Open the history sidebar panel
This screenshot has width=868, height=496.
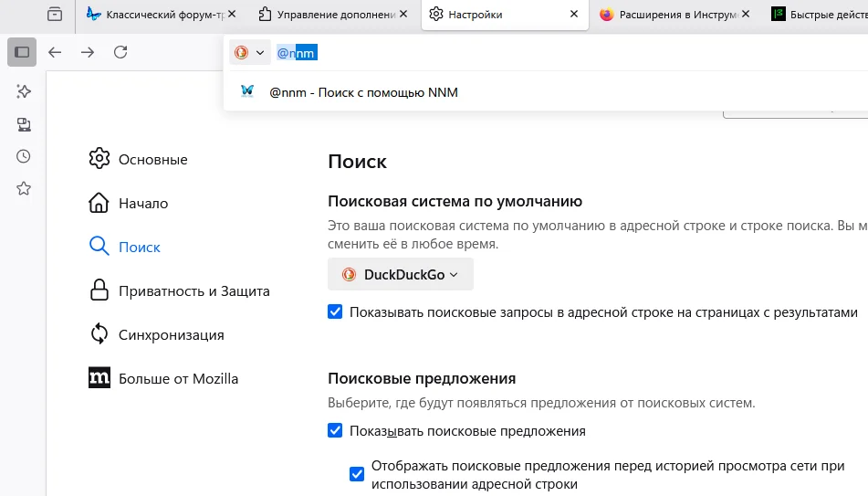tap(24, 156)
